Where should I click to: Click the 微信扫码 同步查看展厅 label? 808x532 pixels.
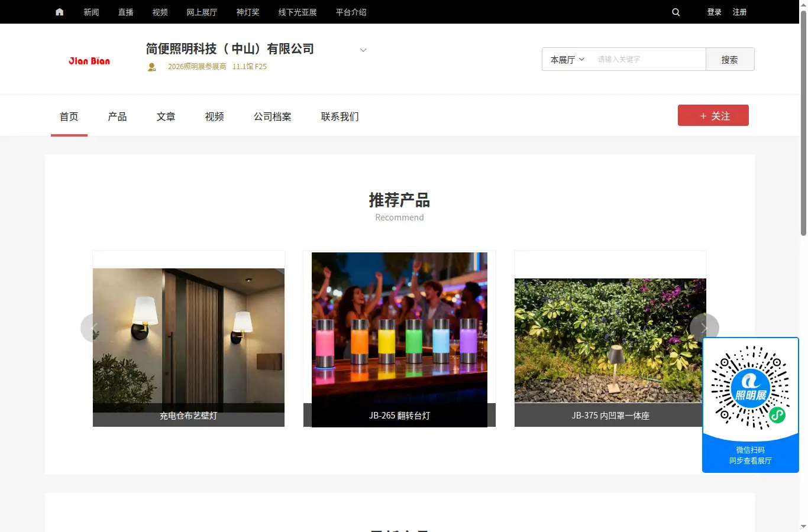[750, 455]
